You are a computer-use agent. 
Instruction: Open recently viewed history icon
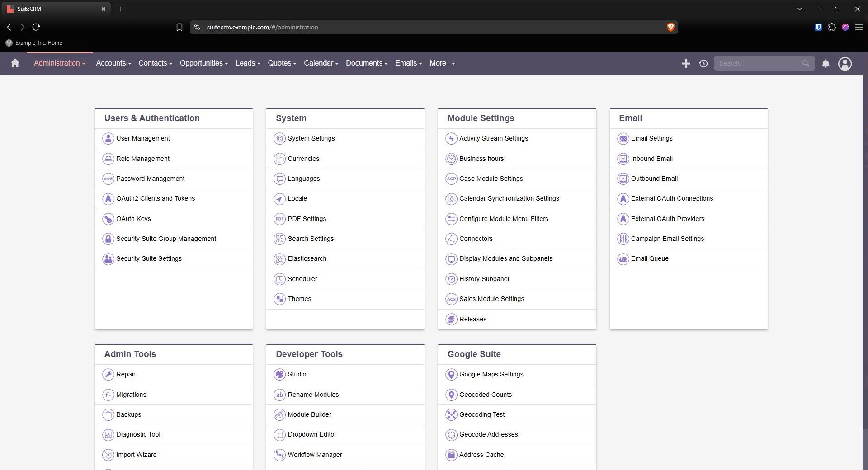[703, 64]
